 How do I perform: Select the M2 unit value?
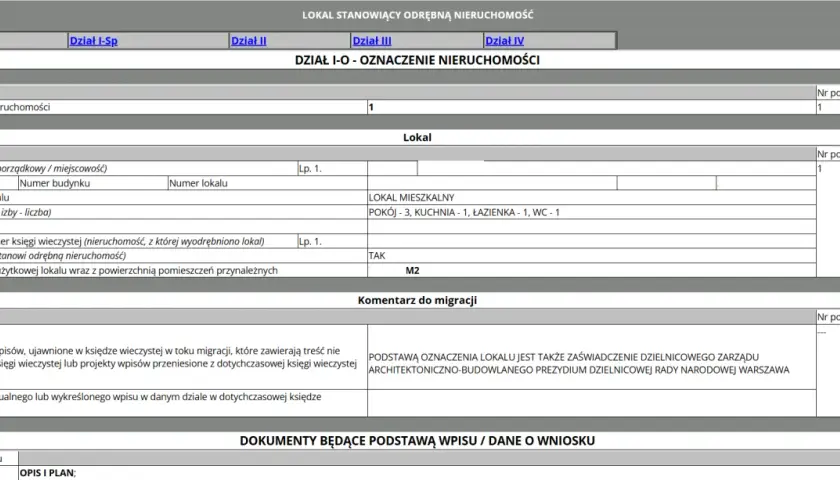coord(412,271)
